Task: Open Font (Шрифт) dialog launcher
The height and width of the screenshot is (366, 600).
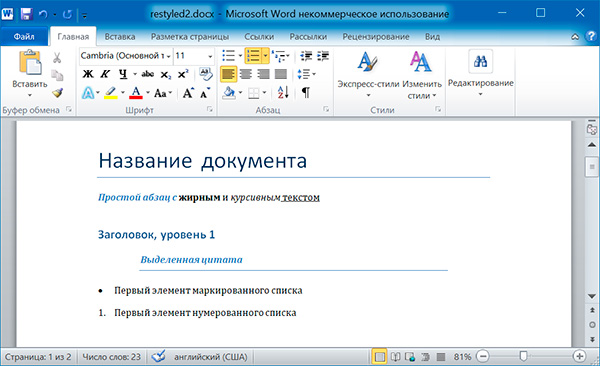Action: 210,109
